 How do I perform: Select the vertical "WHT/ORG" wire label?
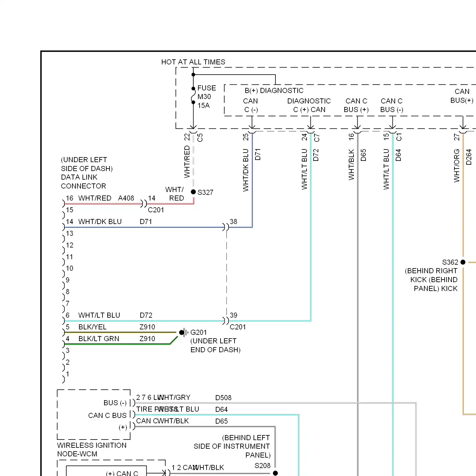click(x=457, y=166)
